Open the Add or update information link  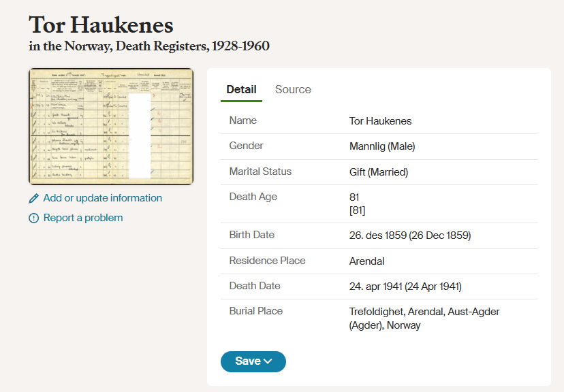click(x=102, y=197)
